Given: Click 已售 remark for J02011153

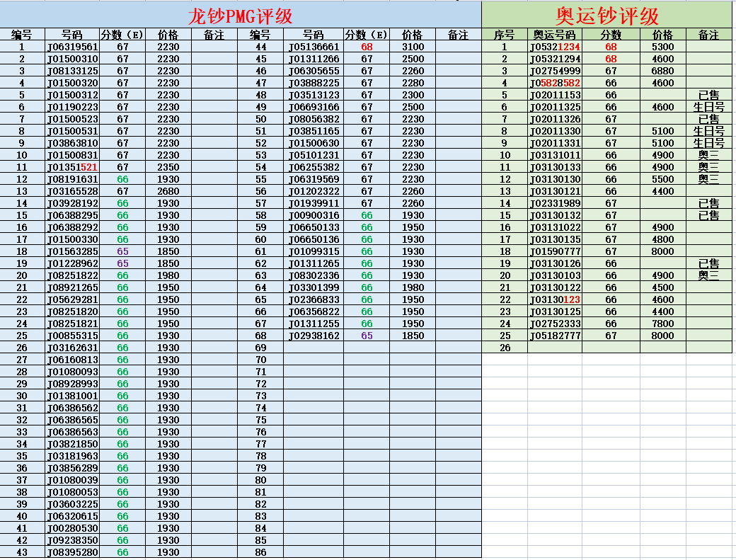Looking at the screenshot, I should pyautogui.click(x=709, y=95).
